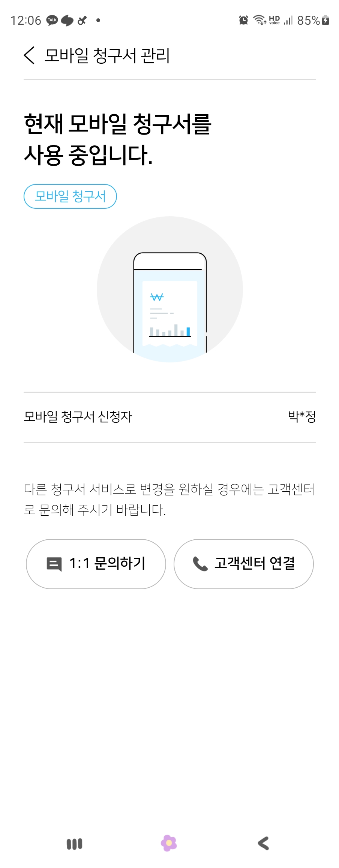Select the 모바일 청구서 pill badge

click(70, 196)
